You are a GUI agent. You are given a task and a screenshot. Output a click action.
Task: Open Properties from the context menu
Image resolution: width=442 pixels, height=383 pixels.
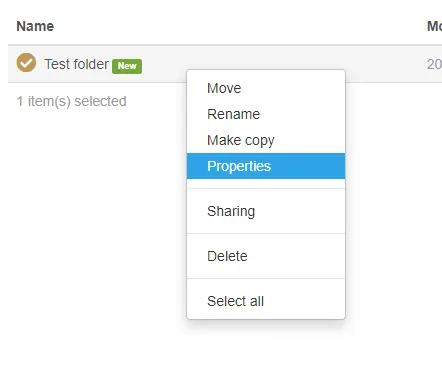266,166
